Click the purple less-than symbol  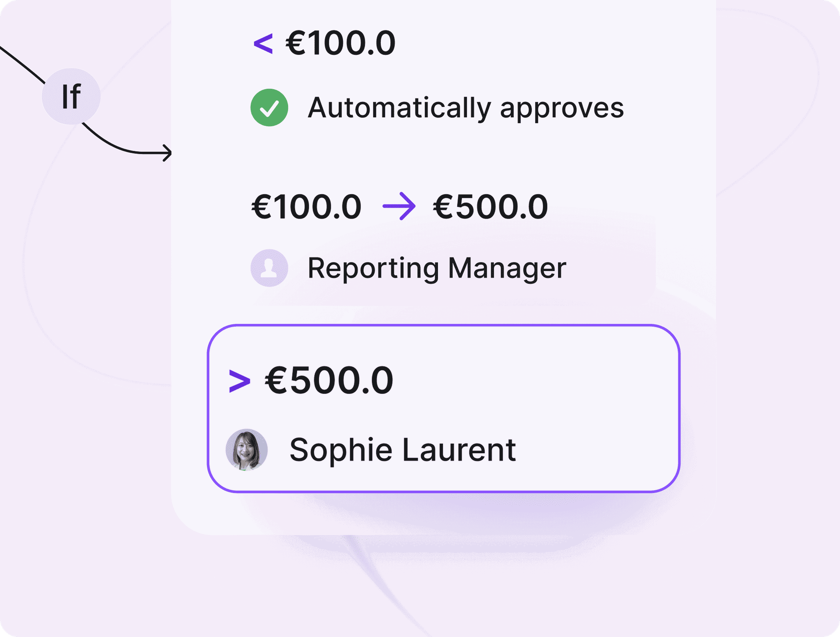pos(263,44)
